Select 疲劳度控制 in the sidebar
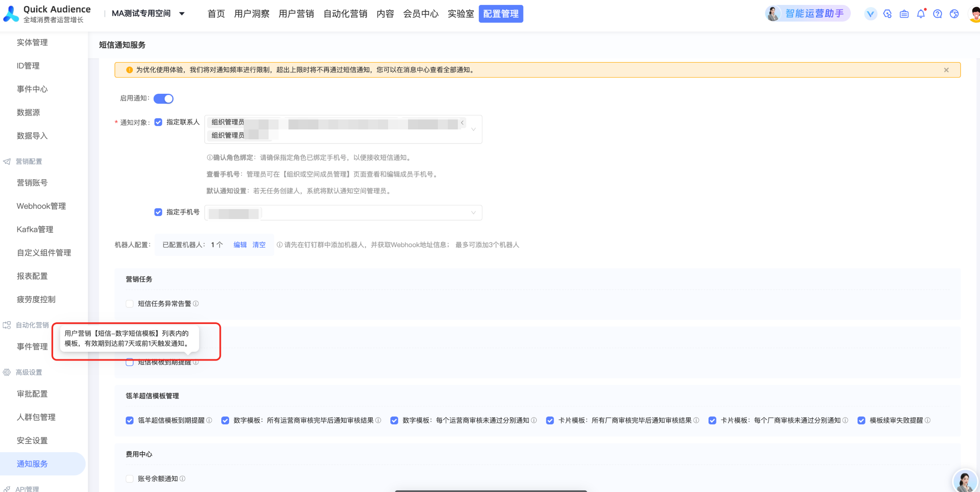The width and height of the screenshot is (980, 492). [x=36, y=299]
